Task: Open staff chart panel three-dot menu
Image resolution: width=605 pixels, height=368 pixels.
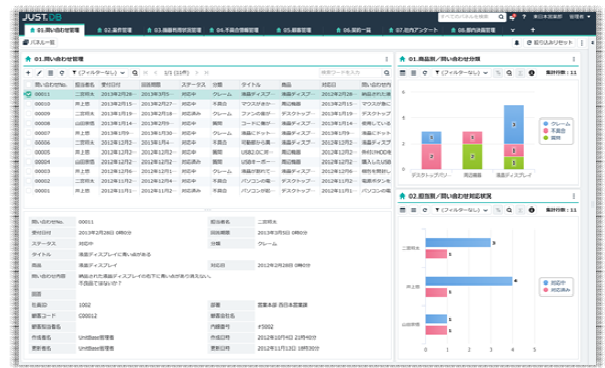Action: 574,196
